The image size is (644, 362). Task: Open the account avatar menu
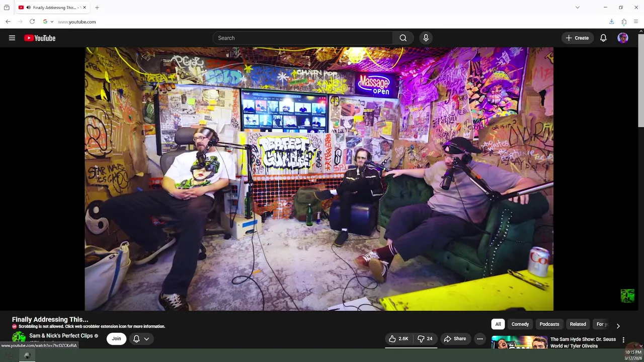tap(623, 38)
